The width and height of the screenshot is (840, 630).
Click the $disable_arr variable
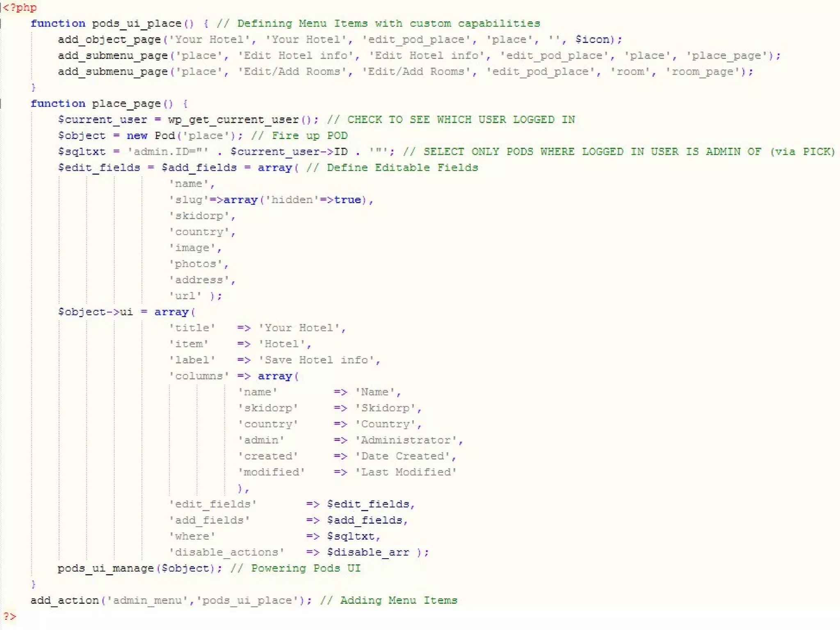pos(368,552)
